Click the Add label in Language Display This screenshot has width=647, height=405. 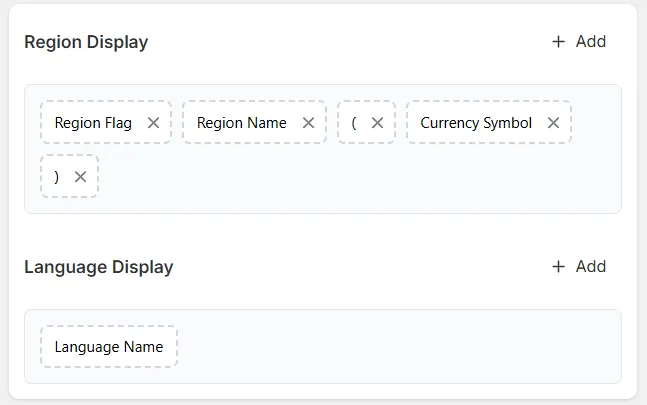coord(591,266)
